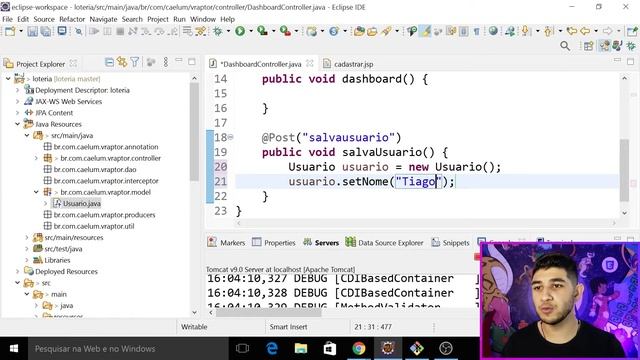Image resolution: width=640 pixels, height=360 pixels.
Task: Open the New file dropdown arrow
Action: pos(21,31)
